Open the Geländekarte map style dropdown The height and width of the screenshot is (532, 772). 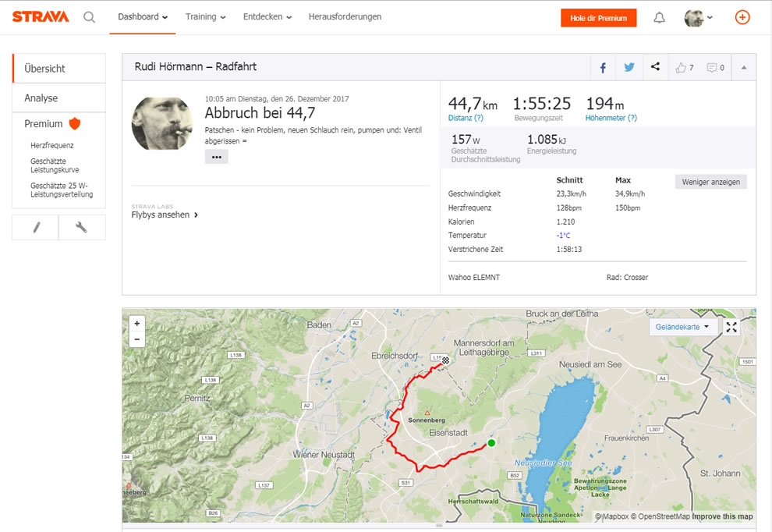(682, 327)
